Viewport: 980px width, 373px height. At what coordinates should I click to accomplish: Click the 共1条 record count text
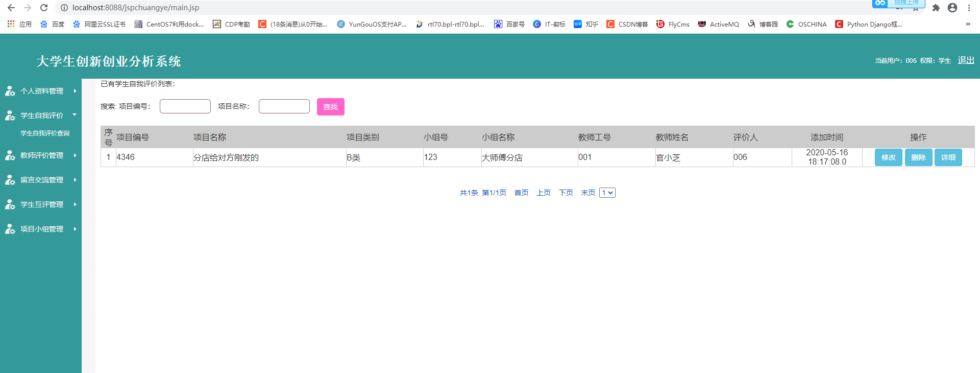pos(469,193)
